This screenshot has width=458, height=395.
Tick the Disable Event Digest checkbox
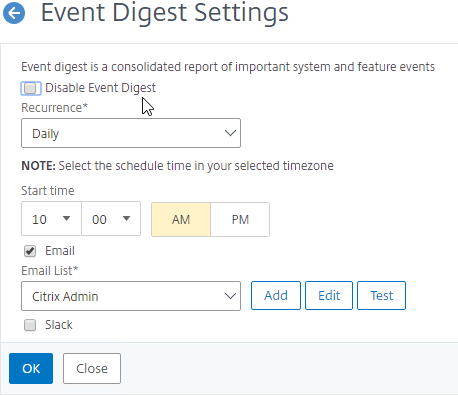31,88
